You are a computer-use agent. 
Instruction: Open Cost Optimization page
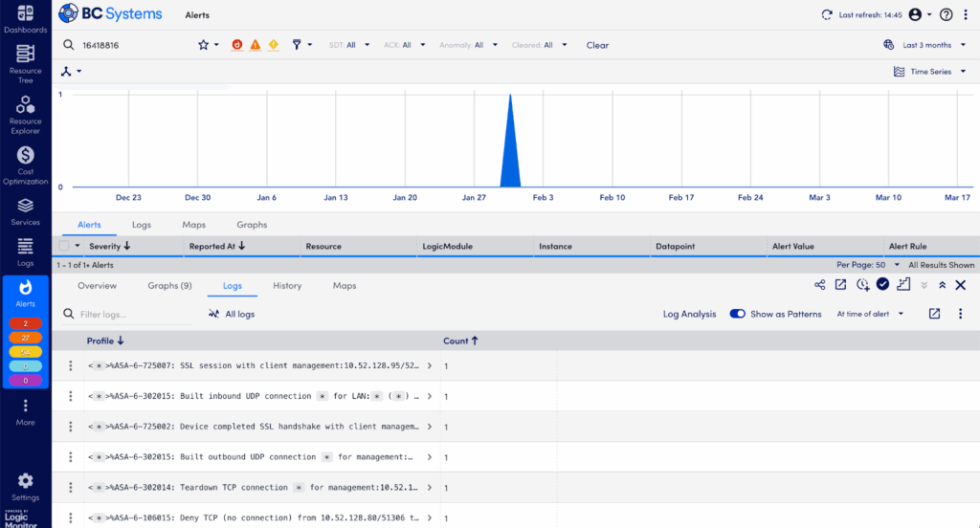pyautogui.click(x=25, y=165)
